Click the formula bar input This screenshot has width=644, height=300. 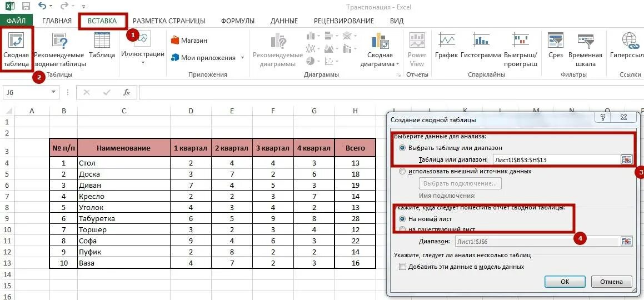(390, 92)
